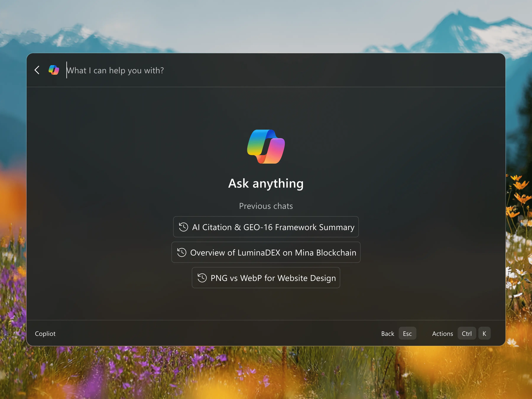Click the history icon beside AI Citation chat

[x=184, y=227]
